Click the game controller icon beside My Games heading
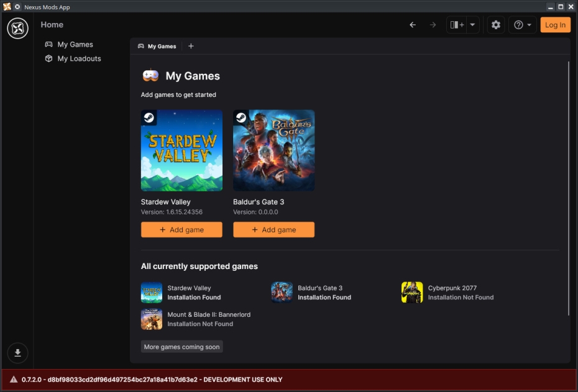This screenshot has height=392, width=578. (x=151, y=76)
